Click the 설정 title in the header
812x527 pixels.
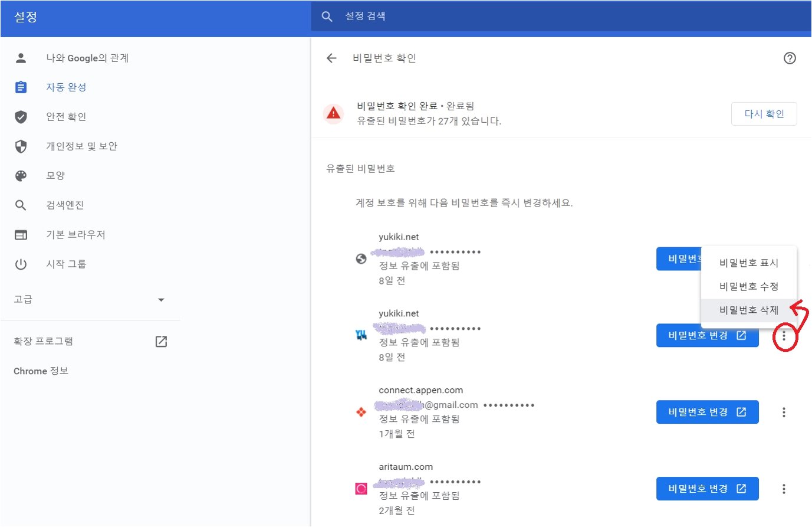26,17
